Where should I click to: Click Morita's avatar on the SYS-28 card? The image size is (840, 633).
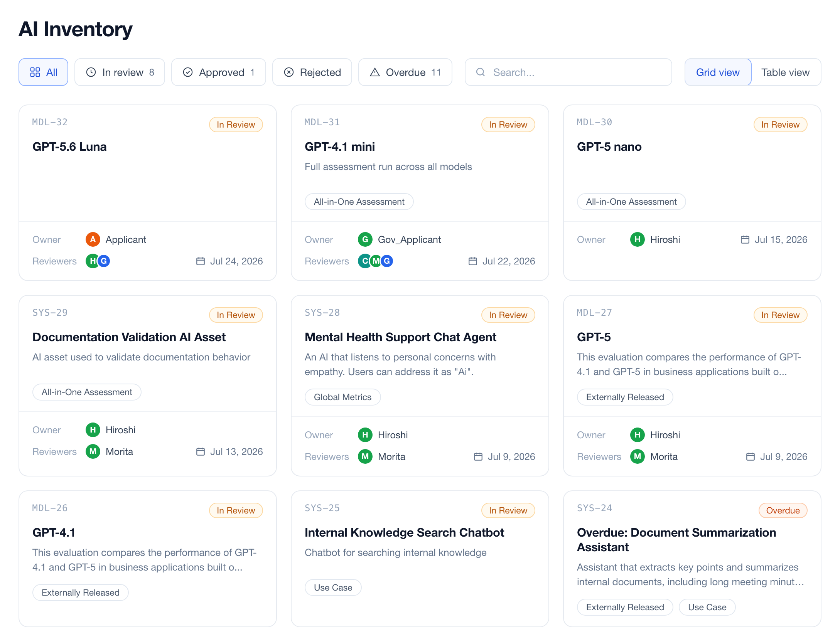[365, 456]
